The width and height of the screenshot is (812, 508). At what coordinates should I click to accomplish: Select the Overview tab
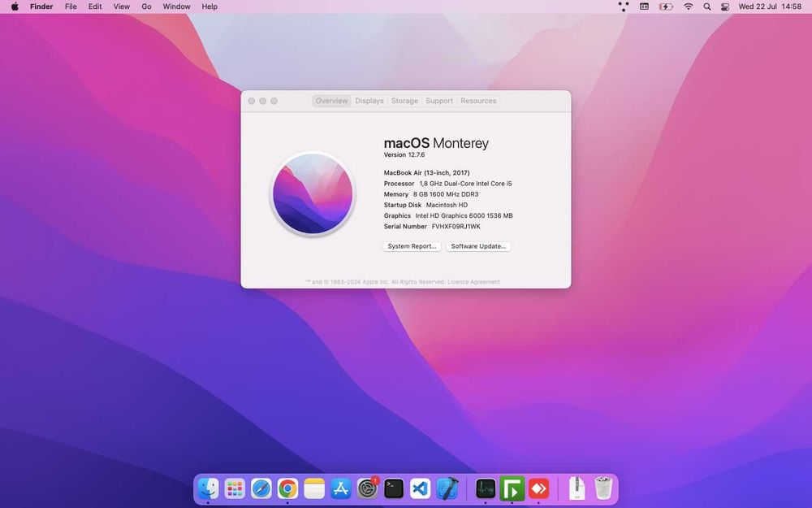pyautogui.click(x=331, y=101)
